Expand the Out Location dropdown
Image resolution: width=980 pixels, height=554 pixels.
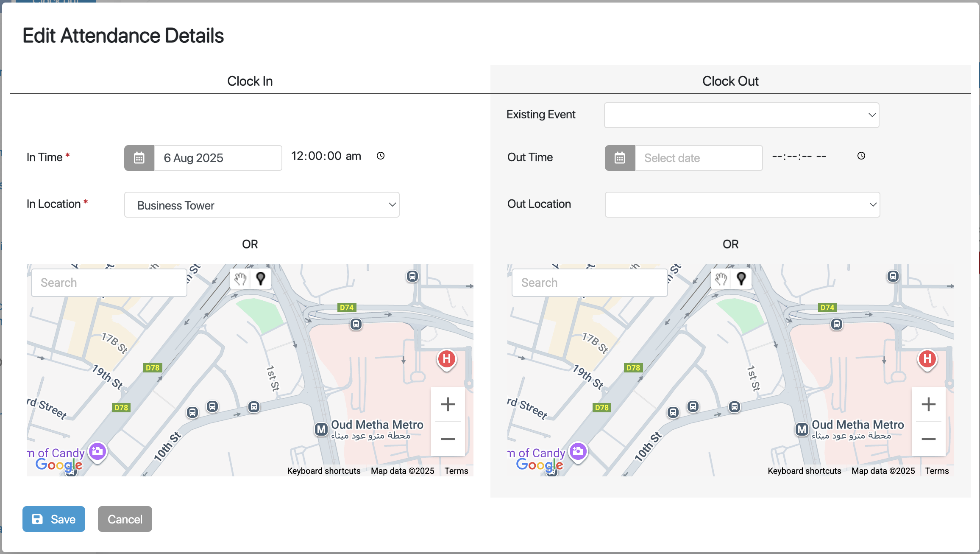point(742,204)
